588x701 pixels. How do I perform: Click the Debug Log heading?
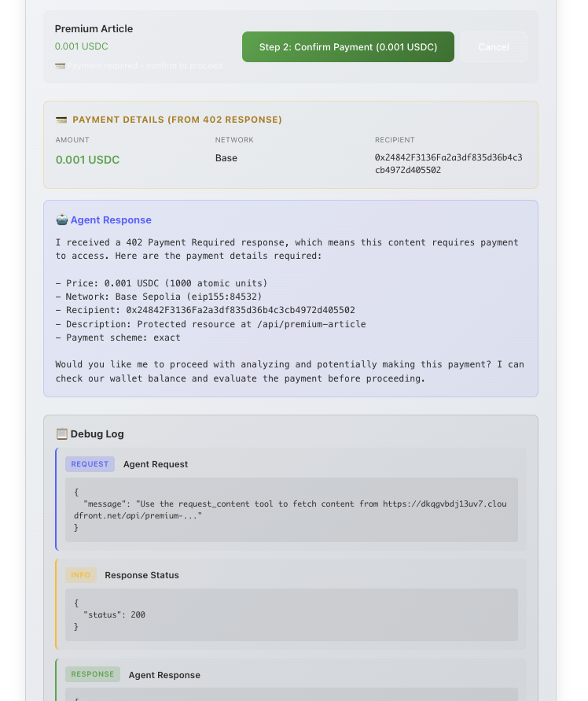click(x=97, y=434)
